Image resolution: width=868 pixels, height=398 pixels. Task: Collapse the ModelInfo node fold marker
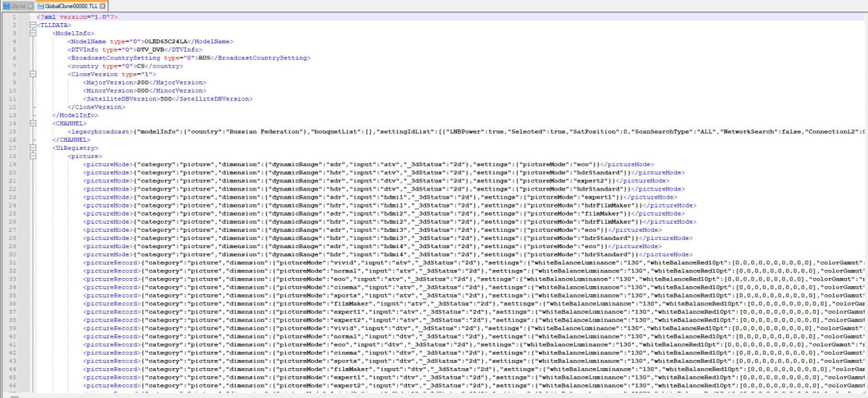(x=31, y=33)
